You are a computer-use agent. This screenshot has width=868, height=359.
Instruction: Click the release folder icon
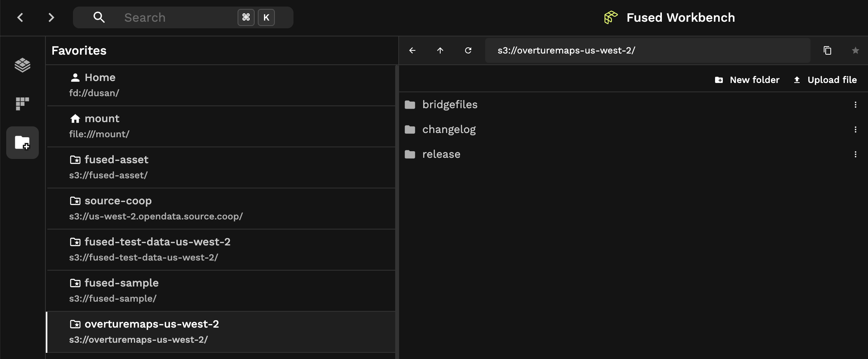tap(410, 154)
